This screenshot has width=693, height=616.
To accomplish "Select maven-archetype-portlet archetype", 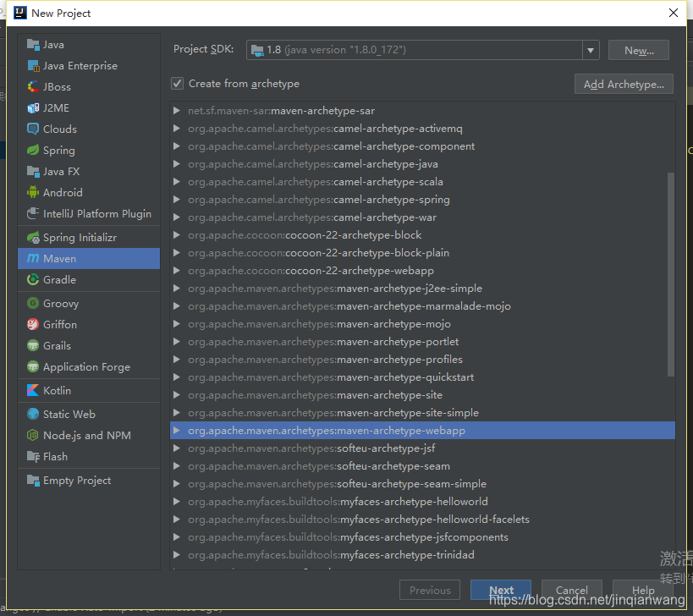I will [x=422, y=342].
